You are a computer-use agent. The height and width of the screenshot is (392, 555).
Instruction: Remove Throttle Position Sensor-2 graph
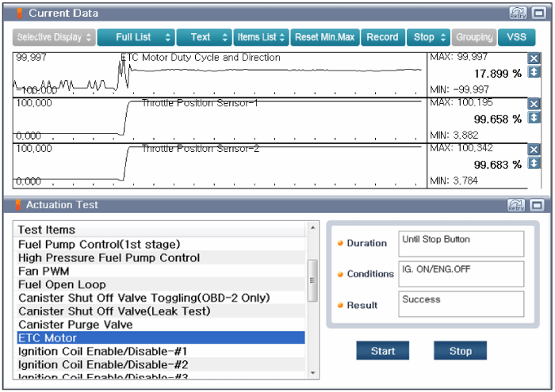click(534, 150)
